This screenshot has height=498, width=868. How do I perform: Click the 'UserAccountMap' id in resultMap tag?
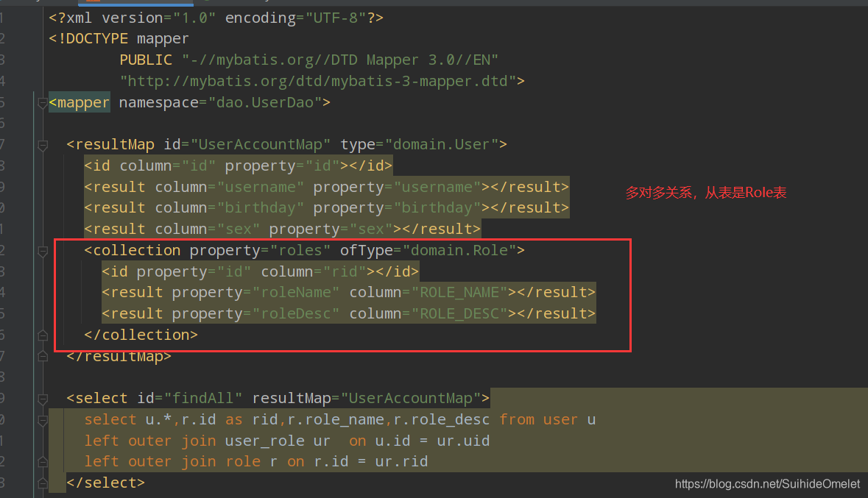(260, 145)
